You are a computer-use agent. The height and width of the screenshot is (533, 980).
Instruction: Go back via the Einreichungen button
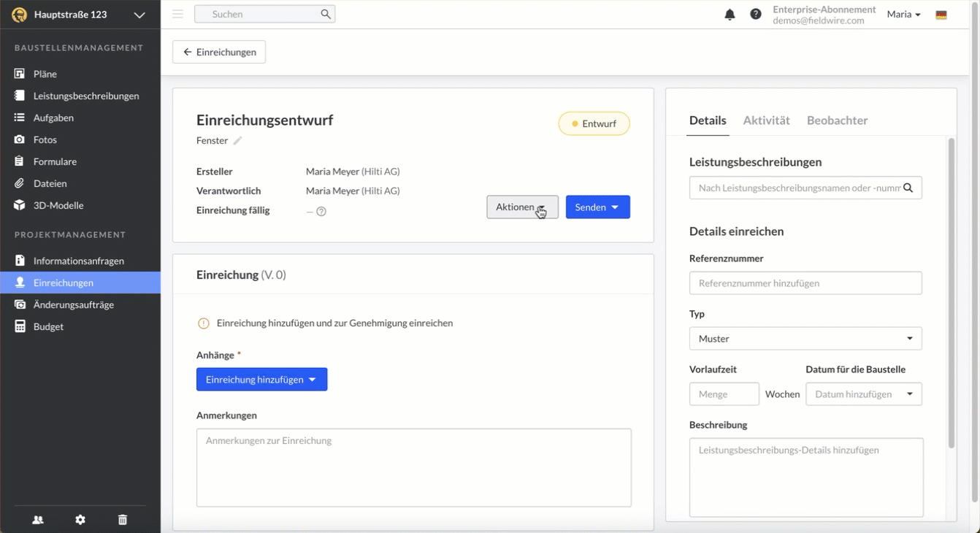click(x=219, y=53)
